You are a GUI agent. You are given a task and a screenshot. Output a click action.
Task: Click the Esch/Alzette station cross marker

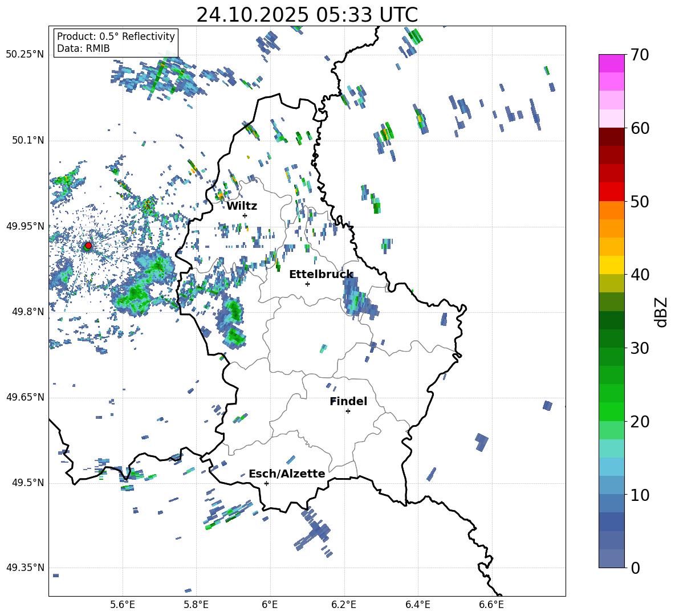tap(266, 483)
